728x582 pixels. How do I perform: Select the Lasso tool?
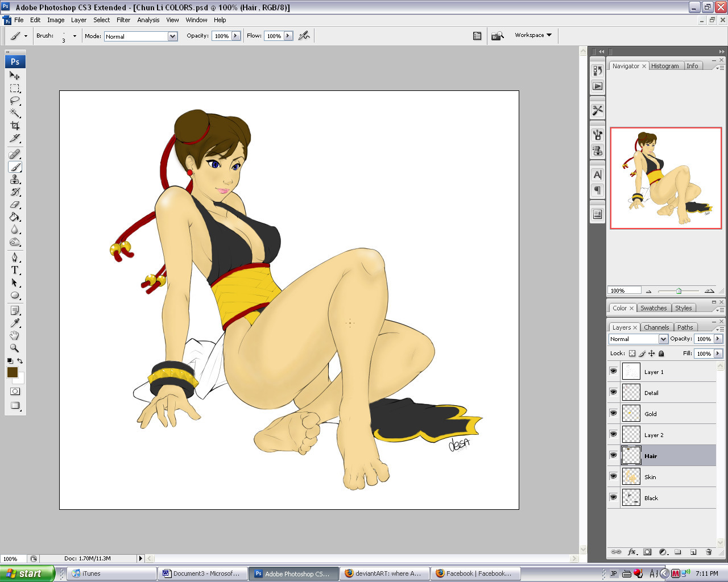tap(15, 101)
